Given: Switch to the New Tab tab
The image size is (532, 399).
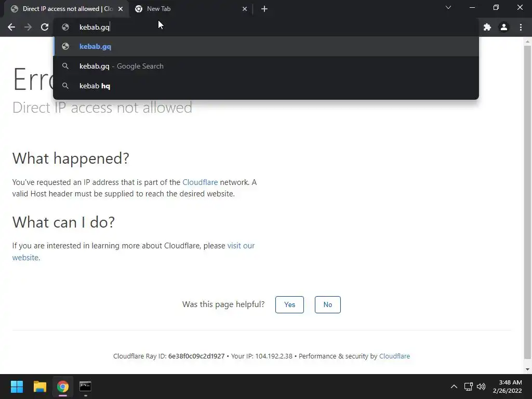Looking at the screenshot, I should pyautogui.click(x=191, y=9).
